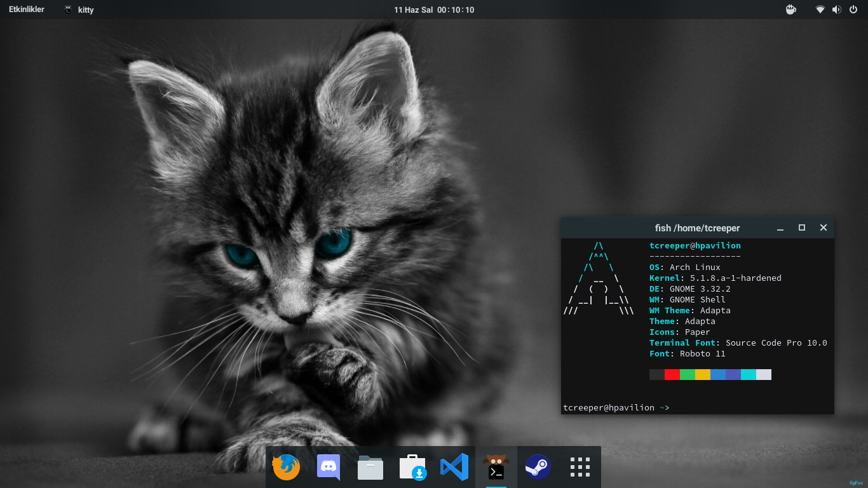
Task: Select the kitty terminal dock icon
Action: pos(496,468)
